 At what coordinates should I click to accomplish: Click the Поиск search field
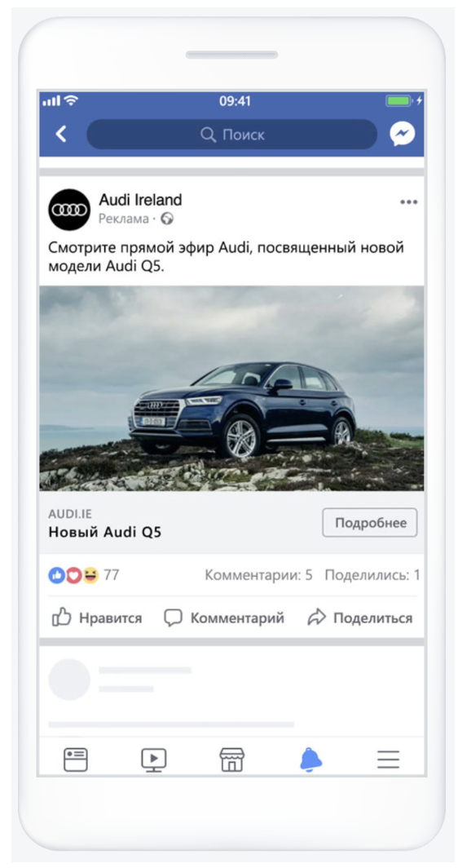coord(231,134)
